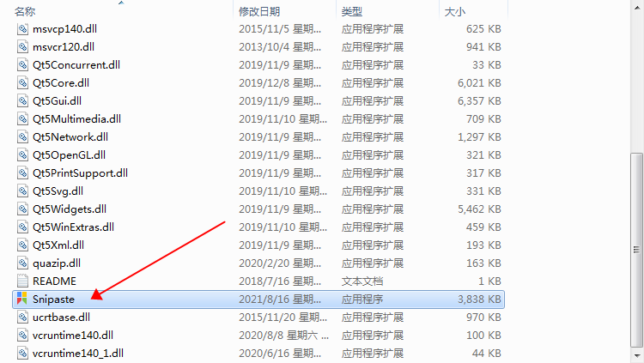
Task: Click icon beside Qt5Core.dll
Action: (22, 83)
